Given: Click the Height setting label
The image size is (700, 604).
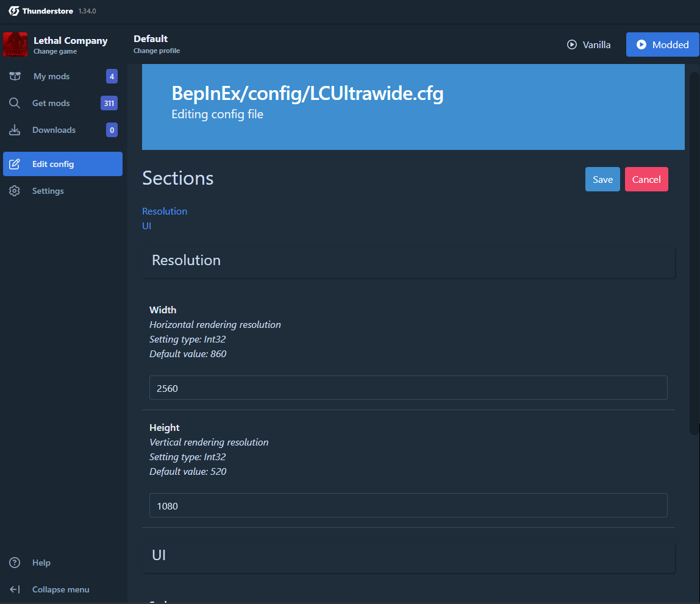Looking at the screenshot, I should (x=164, y=428).
